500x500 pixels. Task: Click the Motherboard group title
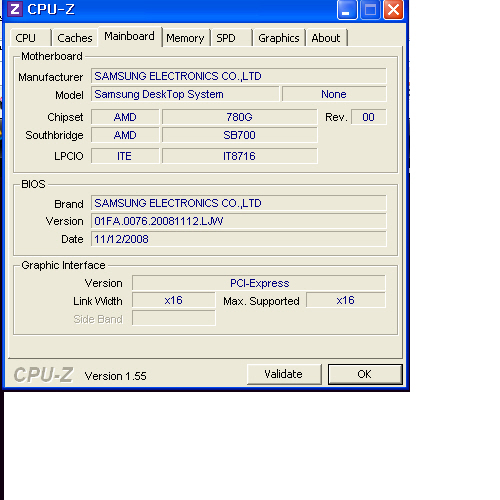(x=52, y=56)
